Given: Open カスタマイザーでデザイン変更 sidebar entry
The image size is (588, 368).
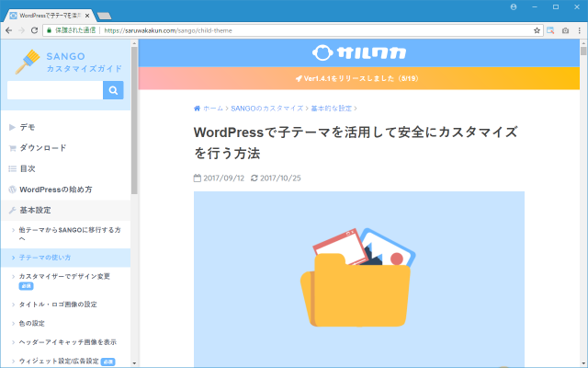Looking at the screenshot, I should click(x=64, y=276).
